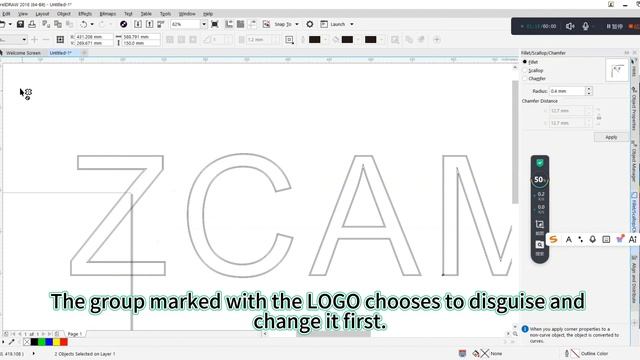Click the Copy icon in the toolbar
Viewport: 640px width, 360px height.
click(x=58, y=24)
